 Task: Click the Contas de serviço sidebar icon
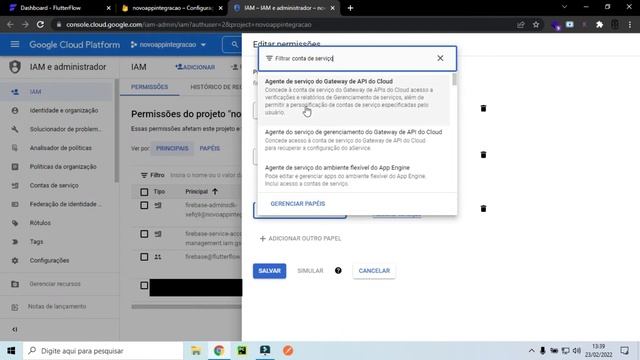tap(15, 185)
